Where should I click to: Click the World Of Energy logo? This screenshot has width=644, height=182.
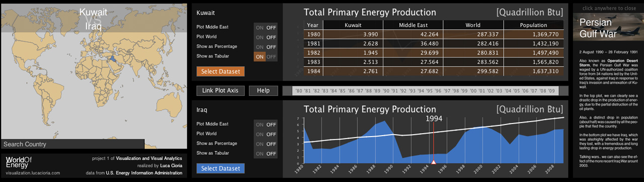click(19, 162)
